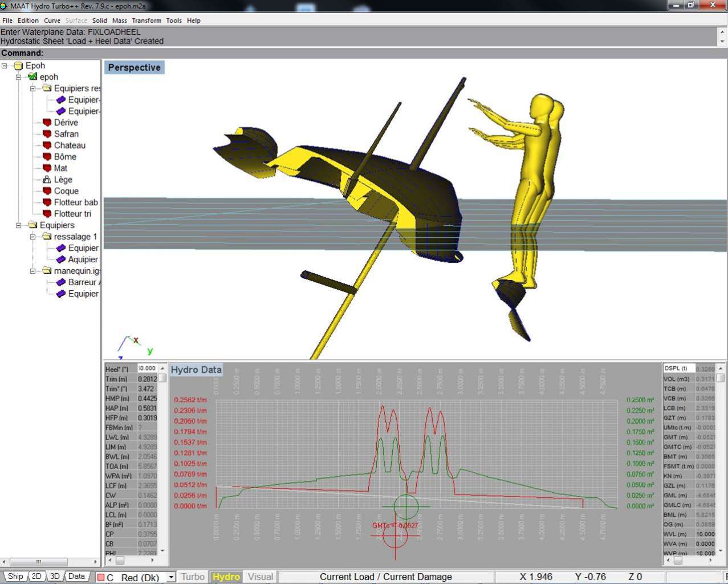Switch to the 3D tab

55,576
